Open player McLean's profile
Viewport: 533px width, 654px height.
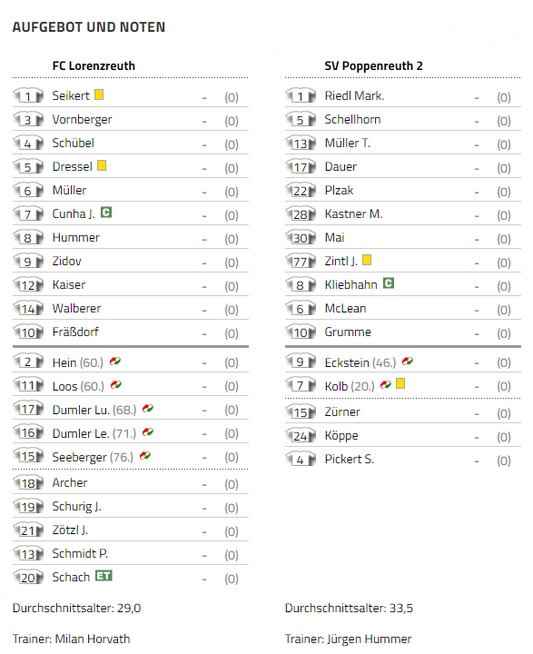(x=345, y=309)
